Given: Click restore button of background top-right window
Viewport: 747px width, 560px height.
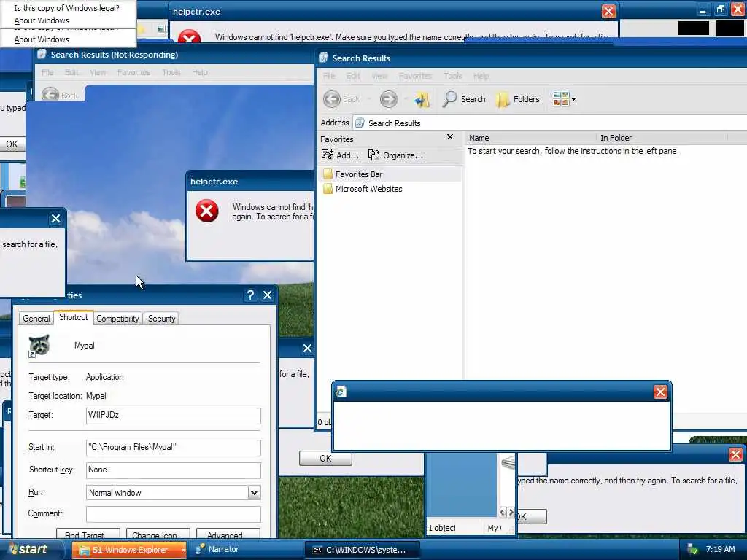Looking at the screenshot, I should coord(720,9).
